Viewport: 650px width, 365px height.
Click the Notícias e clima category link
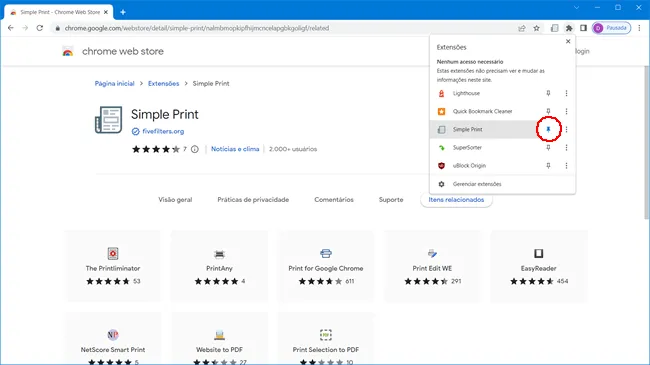click(235, 149)
